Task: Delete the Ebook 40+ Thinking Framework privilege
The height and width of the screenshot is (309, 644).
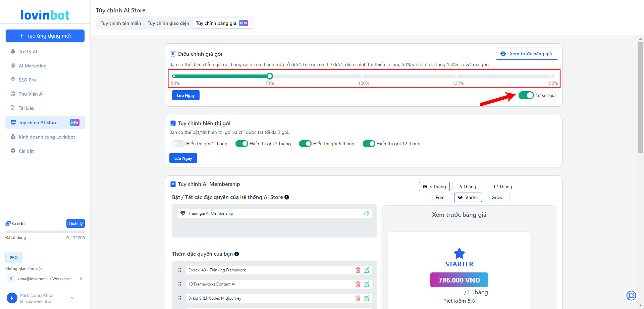Action: (x=358, y=270)
